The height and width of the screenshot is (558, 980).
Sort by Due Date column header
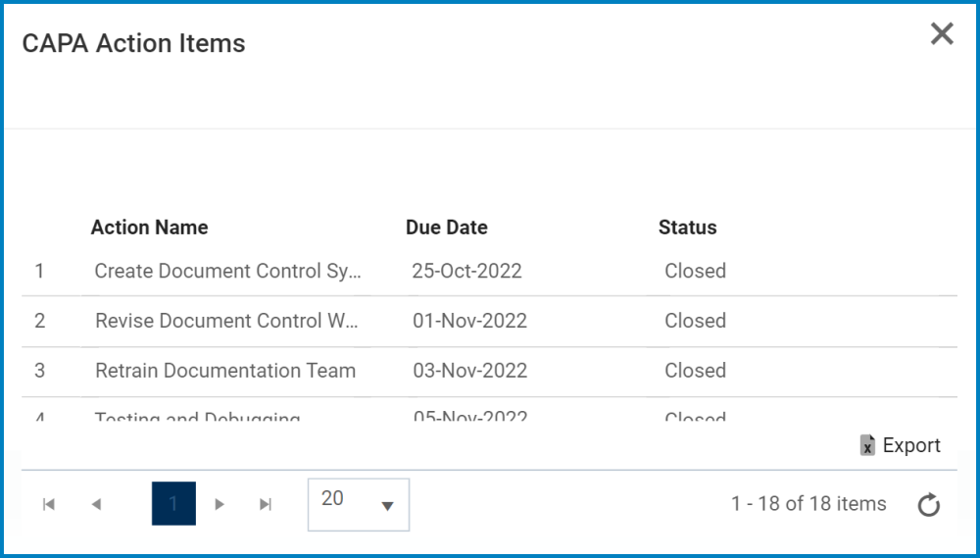[x=447, y=228]
